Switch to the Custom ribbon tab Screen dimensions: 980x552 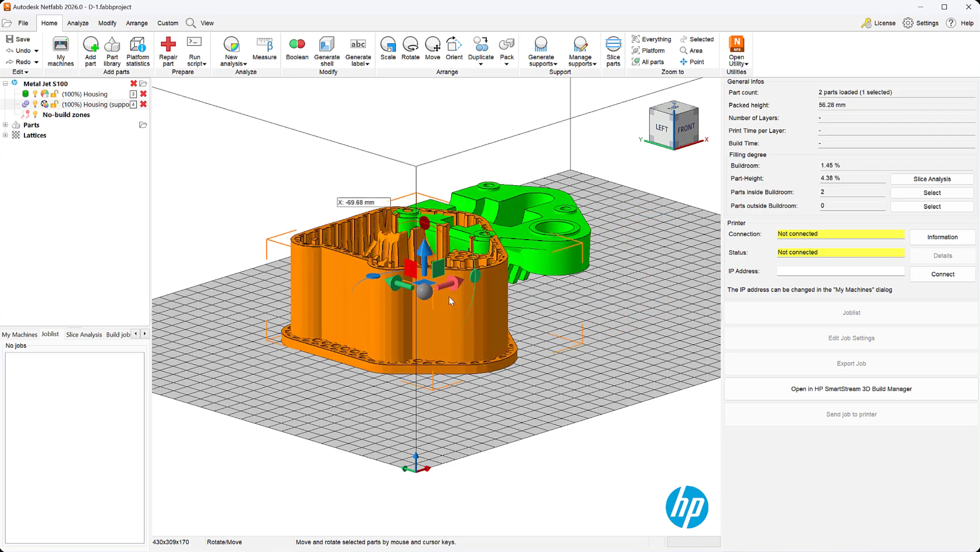(x=168, y=23)
